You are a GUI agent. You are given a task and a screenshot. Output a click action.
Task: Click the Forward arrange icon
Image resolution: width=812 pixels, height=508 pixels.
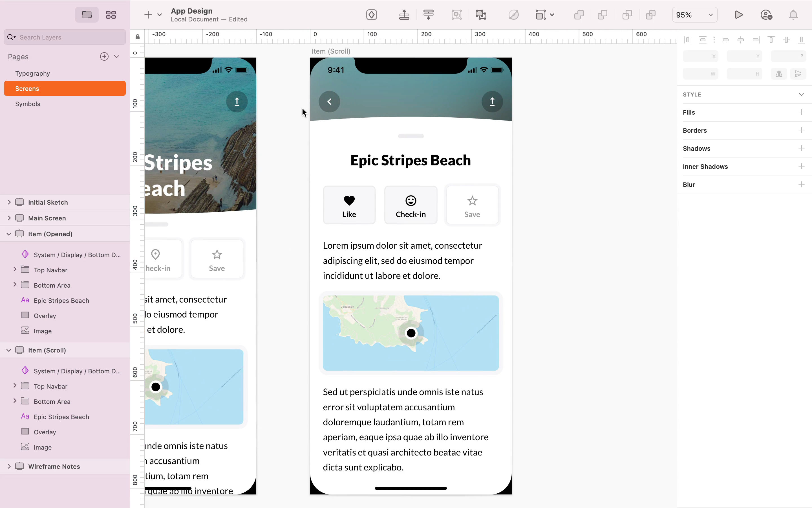click(404, 15)
